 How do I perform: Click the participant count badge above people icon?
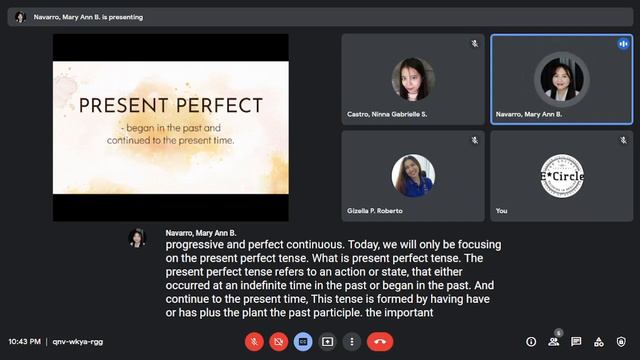[x=558, y=333]
